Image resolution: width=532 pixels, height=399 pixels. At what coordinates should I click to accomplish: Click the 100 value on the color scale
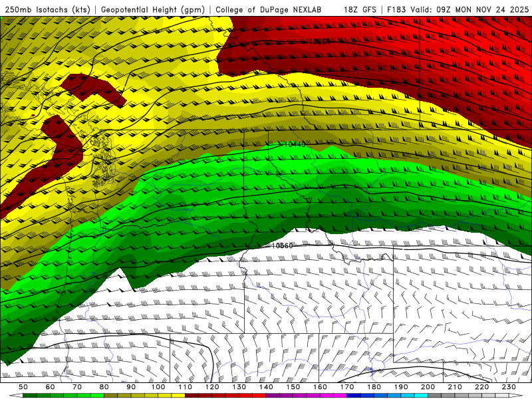tap(158, 387)
